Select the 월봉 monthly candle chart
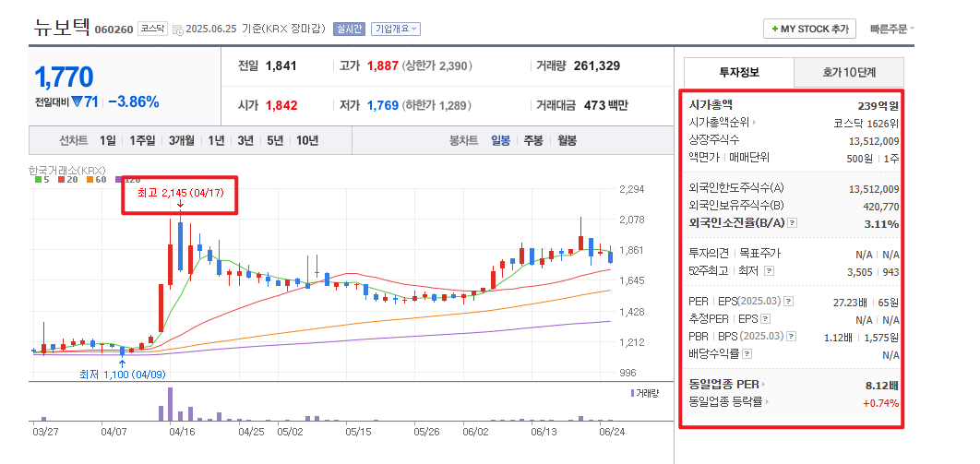The height and width of the screenshot is (464, 980). click(x=567, y=140)
